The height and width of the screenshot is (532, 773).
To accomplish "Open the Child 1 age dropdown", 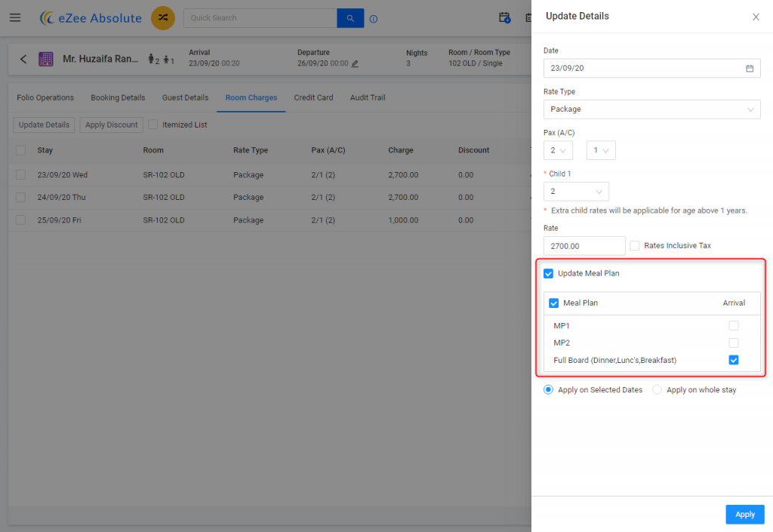I will point(576,191).
